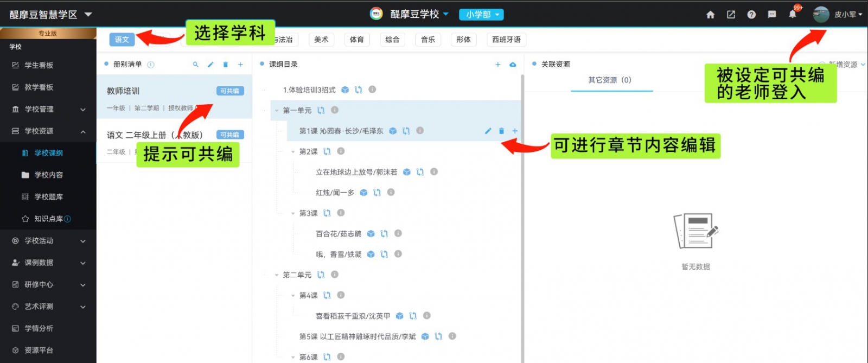Click the plus icon in 册别清单 header
The image size is (868, 363).
tap(240, 65)
